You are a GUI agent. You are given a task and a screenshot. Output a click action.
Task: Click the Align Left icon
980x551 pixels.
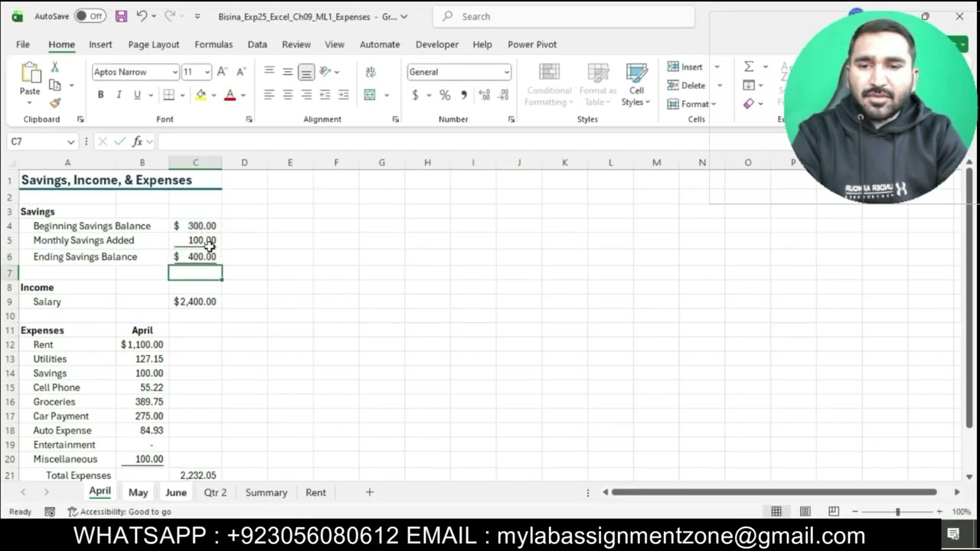pyautogui.click(x=269, y=95)
